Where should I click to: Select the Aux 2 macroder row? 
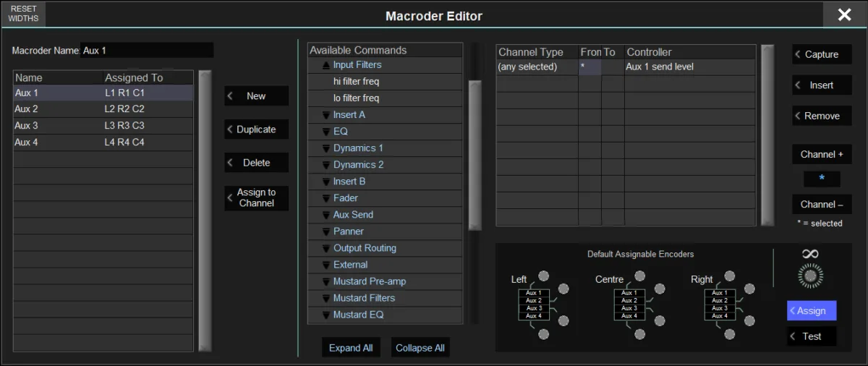pyautogui.click(x=103, y=109)
